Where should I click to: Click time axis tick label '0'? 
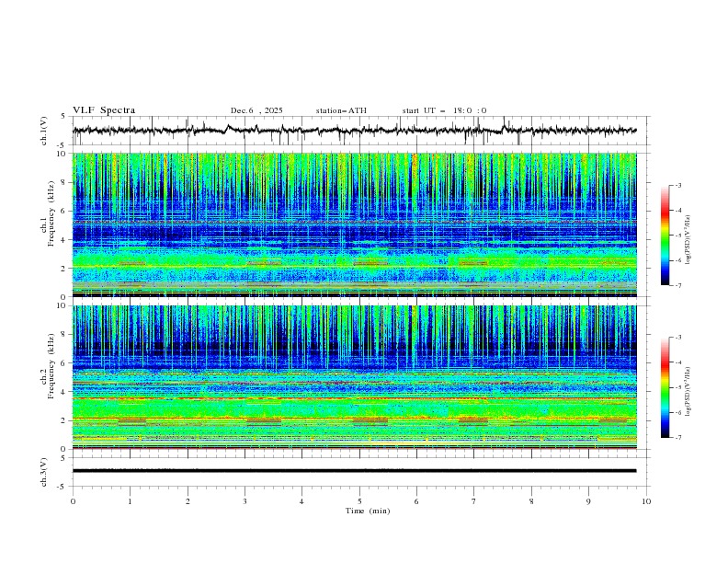coord(73,501)
